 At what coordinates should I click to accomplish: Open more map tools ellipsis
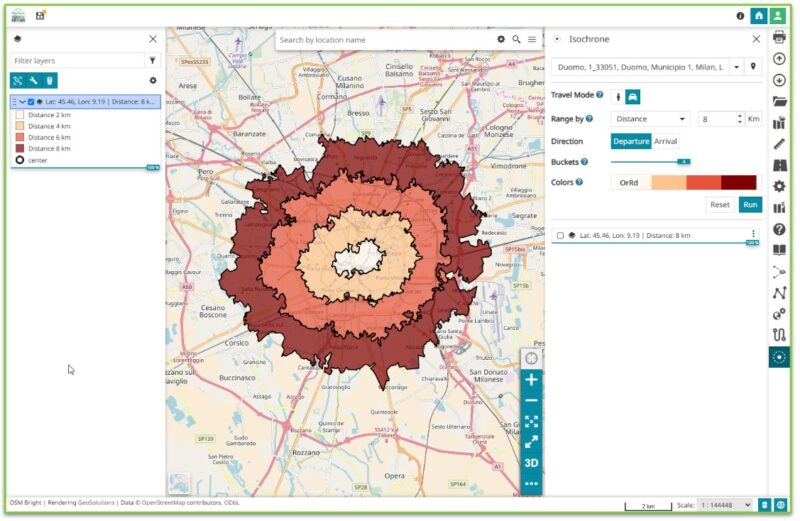pyautogui.click(x=531, y=484)
